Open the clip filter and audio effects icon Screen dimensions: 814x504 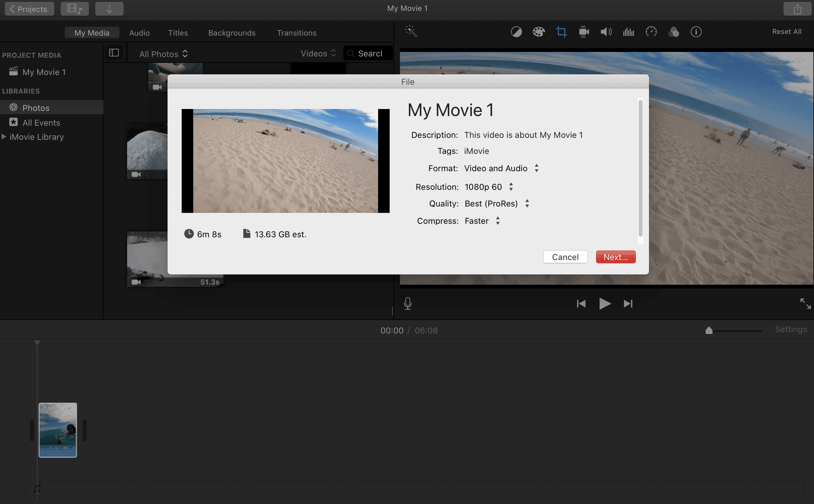(x=673, y=32)
